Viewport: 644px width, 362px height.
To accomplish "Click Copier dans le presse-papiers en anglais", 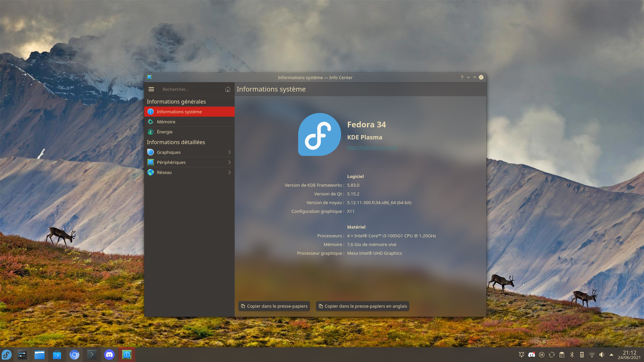I will tap(363, 306).
